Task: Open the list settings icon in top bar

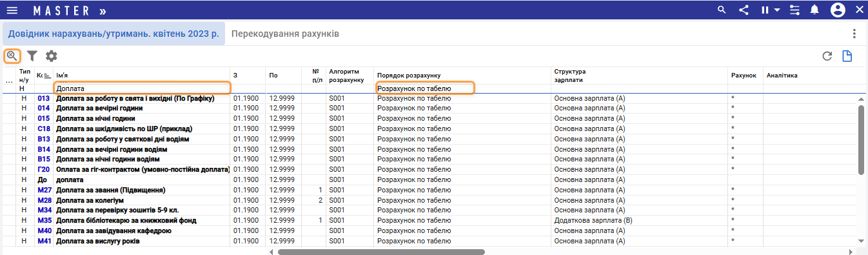Action: coord(794,10)
